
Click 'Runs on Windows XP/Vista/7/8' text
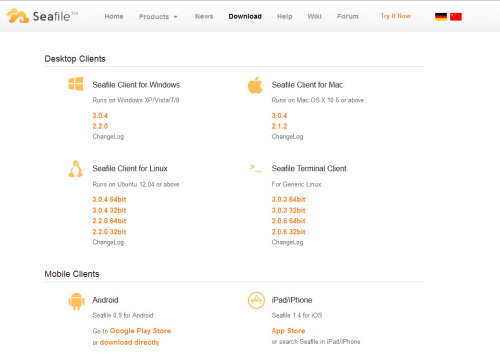click(x=136, y=100)
